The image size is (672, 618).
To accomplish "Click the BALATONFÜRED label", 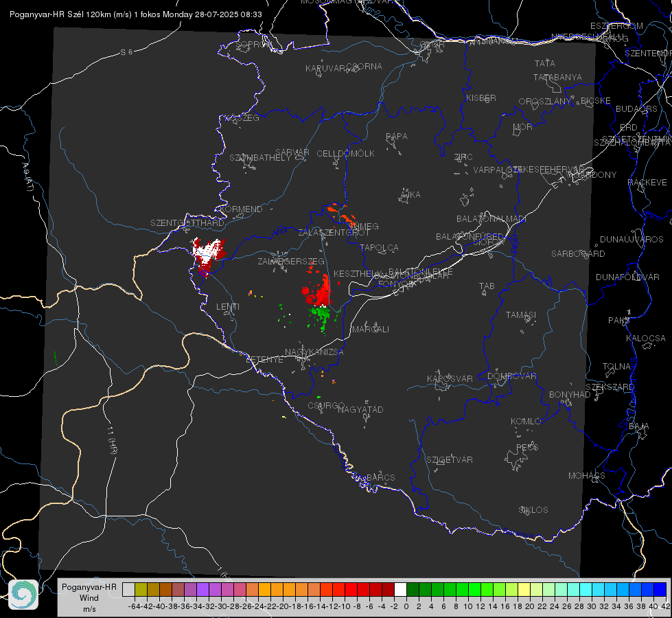I will point(470,237).
